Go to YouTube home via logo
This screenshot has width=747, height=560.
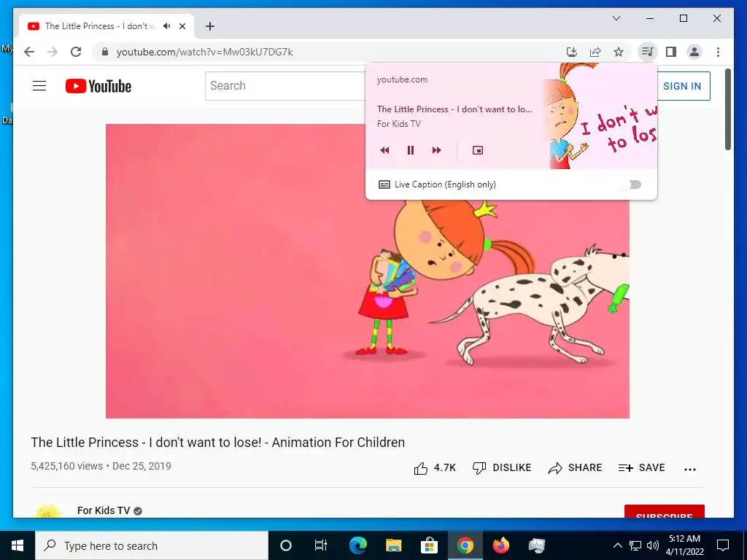[x=98, y=86]
